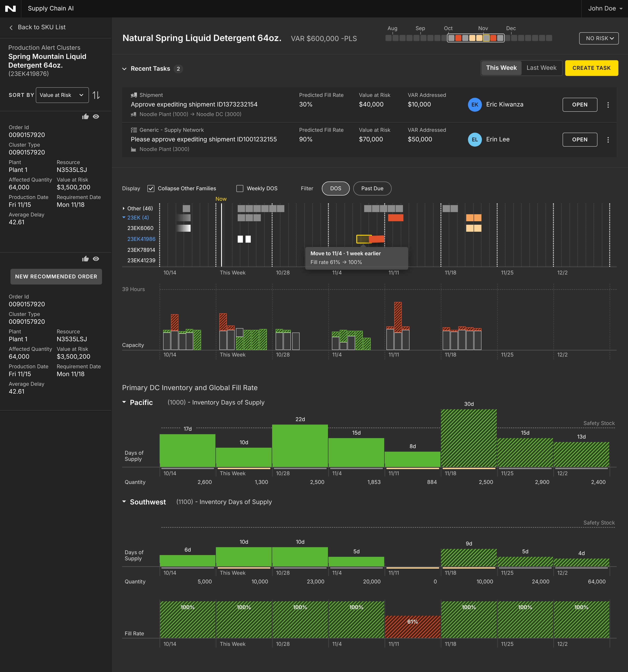Click the app logo in top bar
This screenshot has height=672, width=628.
click(x=10, y=9)
